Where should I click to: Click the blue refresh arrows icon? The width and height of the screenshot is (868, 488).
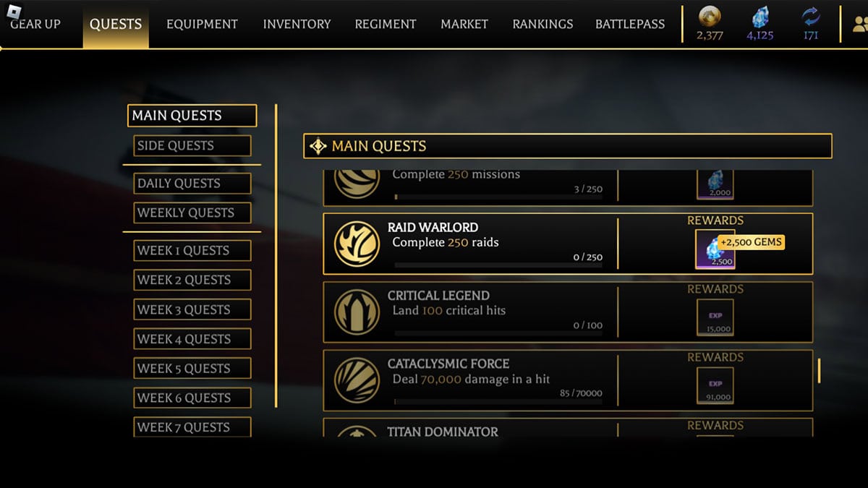point(810,17)
